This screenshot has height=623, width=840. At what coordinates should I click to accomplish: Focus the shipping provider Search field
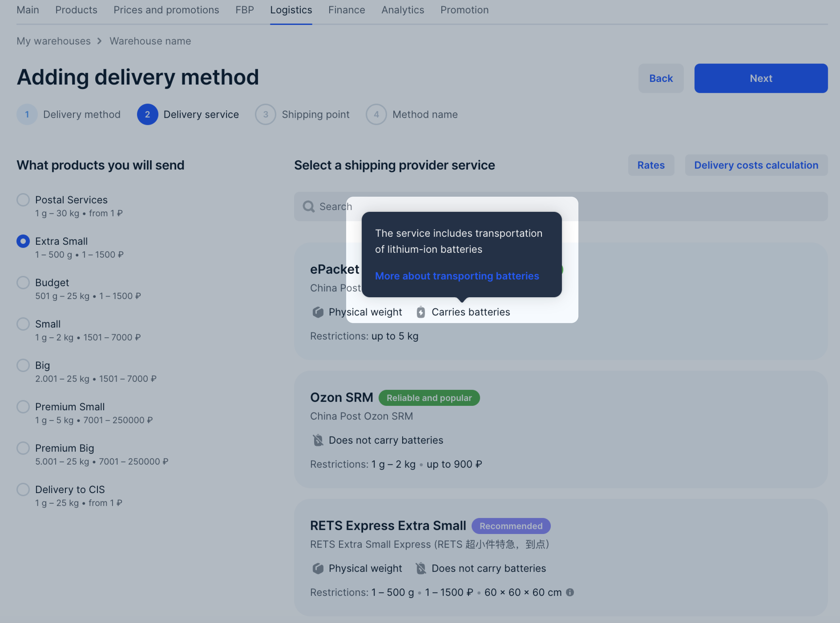pyautogui.click(x=561, y=207)
